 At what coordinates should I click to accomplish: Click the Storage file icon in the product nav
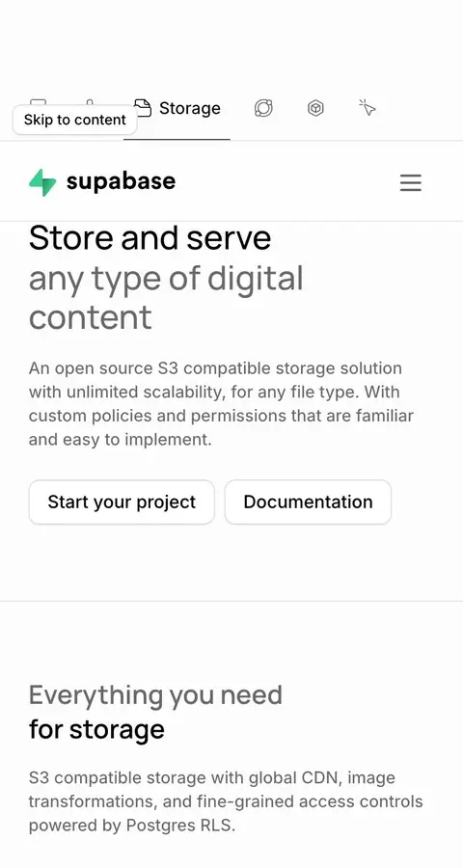144,108
